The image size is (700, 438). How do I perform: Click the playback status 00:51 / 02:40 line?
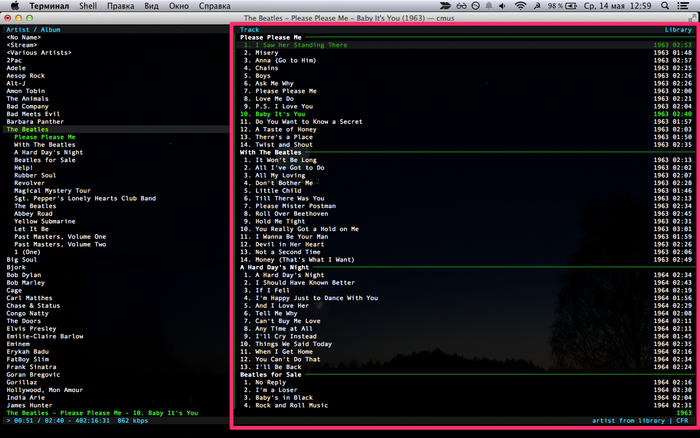(x=77, y=421)
